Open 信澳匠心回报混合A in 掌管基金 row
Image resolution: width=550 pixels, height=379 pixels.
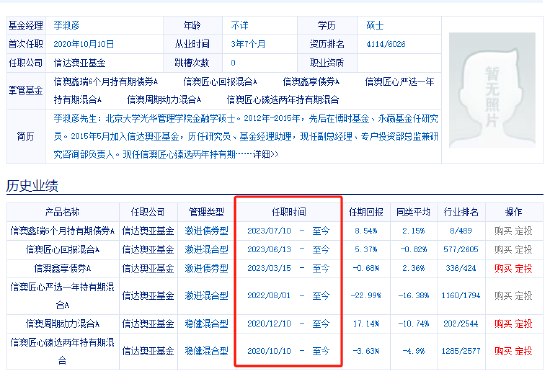pos(220,82)
